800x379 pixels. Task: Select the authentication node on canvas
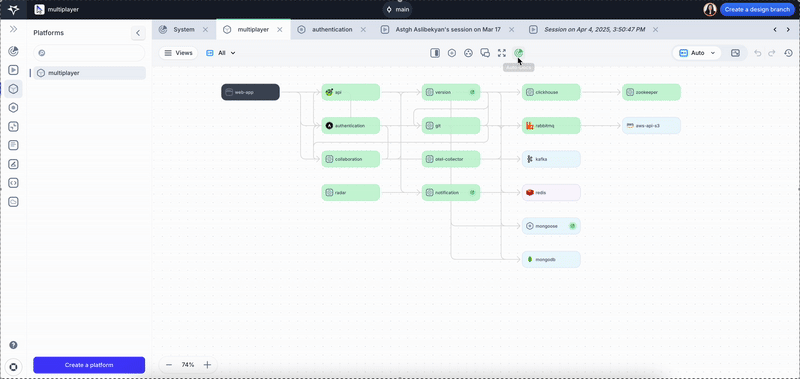(351, 125)
